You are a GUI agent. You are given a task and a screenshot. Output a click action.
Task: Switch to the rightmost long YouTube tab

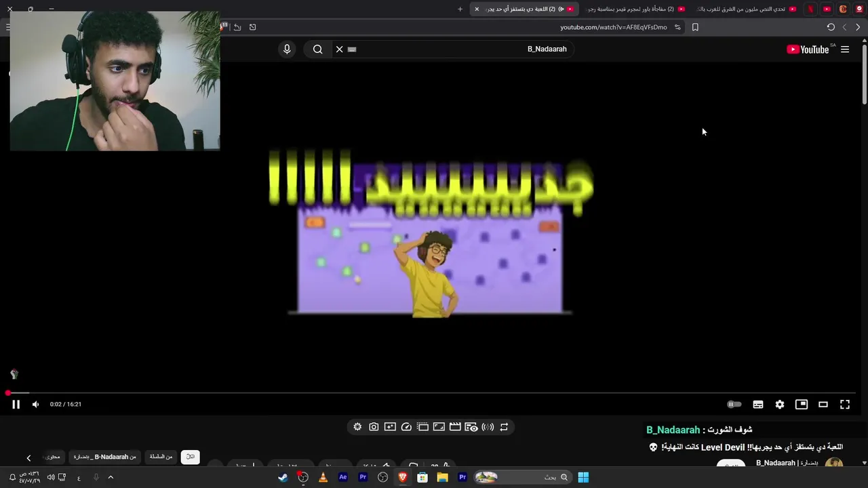click(x=746, y=9)
